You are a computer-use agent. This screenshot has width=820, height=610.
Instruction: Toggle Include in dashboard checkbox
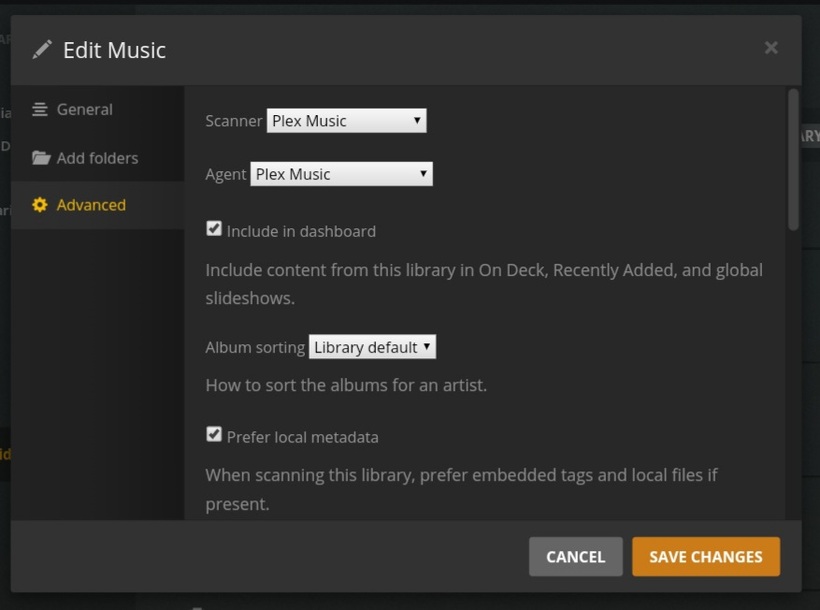click(x=214, y=229)
